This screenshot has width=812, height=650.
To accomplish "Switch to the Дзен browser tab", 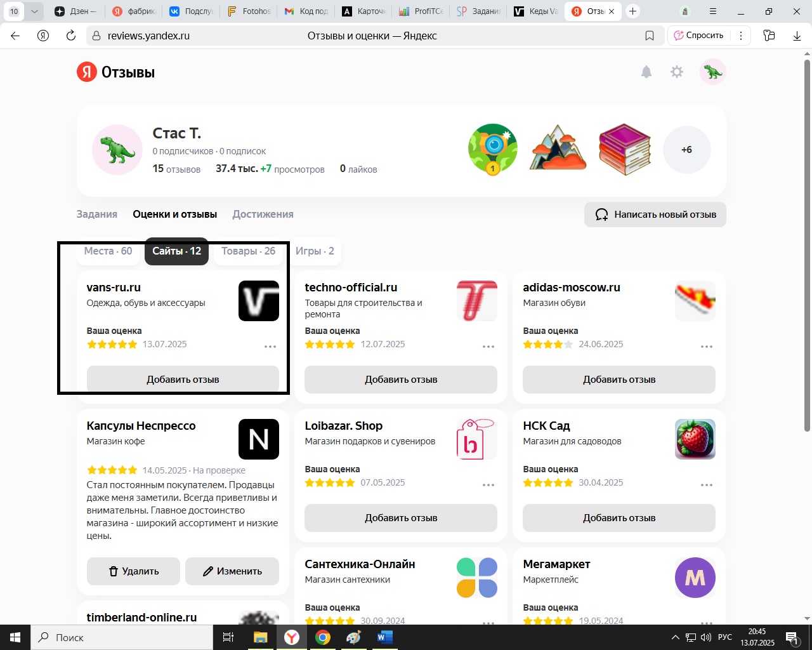I will (x=76, y=11).
